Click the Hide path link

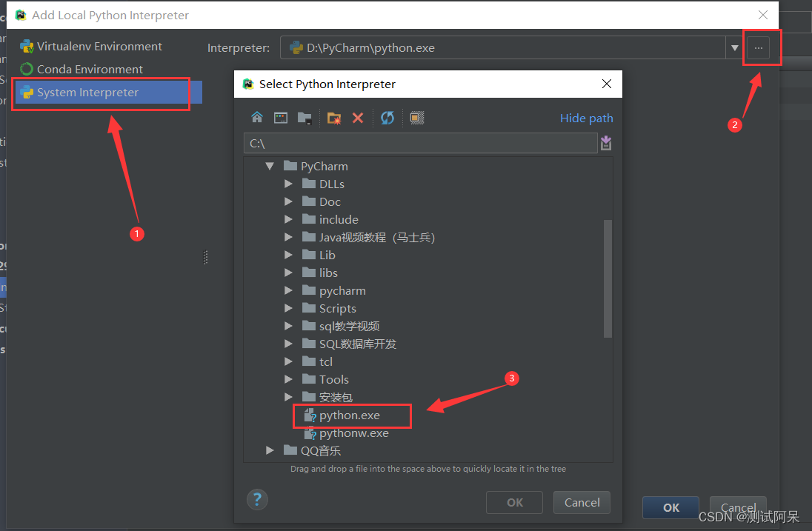(586, 118)
